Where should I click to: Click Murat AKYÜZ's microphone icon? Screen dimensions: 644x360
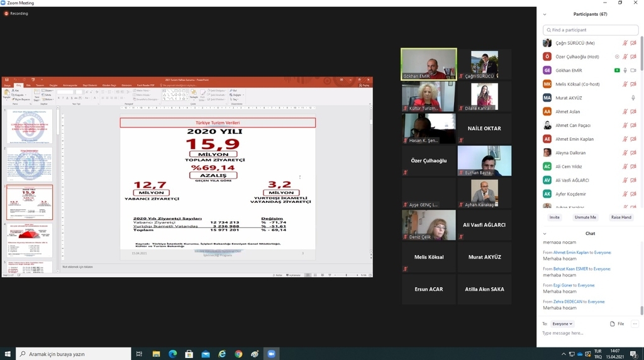tap(633, 98)
